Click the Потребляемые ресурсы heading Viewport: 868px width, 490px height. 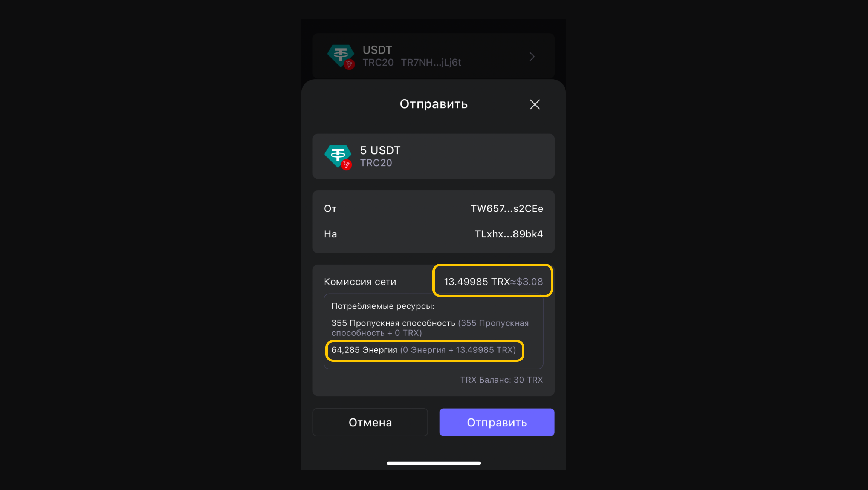(x=383, y=306)
